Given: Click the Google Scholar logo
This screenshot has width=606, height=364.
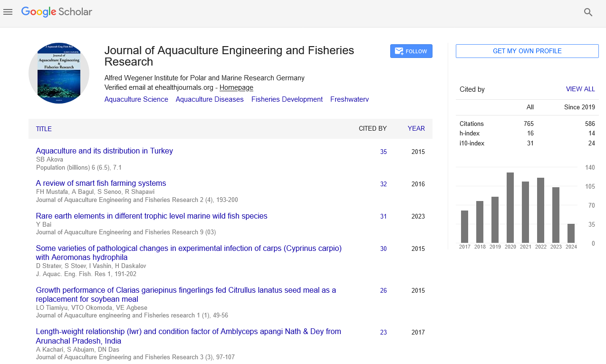Looking at the screenshot, I should point(57,12).
